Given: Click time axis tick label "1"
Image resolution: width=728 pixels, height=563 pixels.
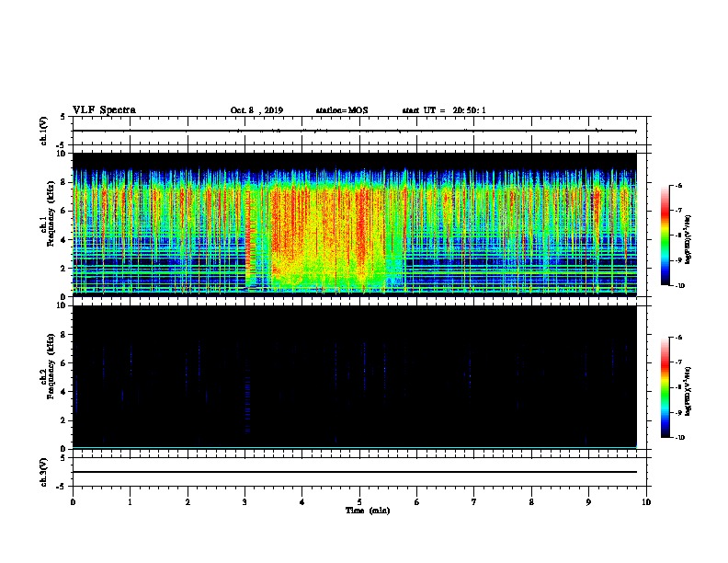Looking at the screenshot, I should pos(130,502).
